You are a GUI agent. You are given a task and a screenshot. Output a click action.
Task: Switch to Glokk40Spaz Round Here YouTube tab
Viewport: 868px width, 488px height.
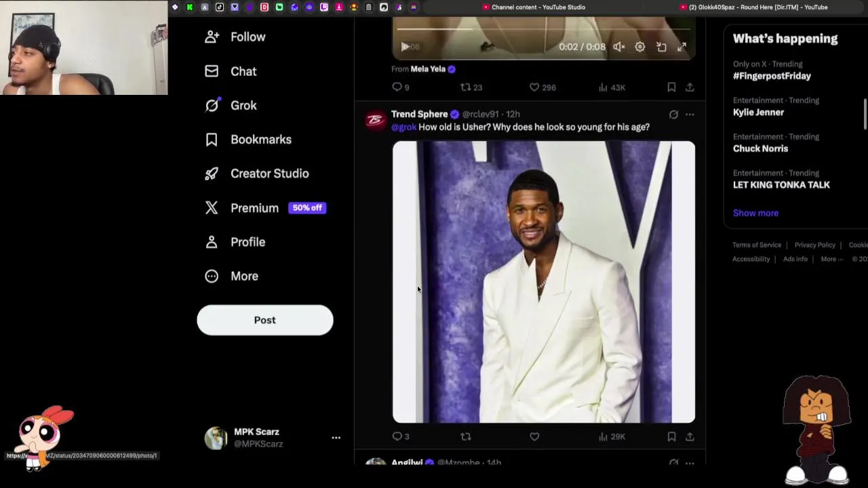(753, 7)
